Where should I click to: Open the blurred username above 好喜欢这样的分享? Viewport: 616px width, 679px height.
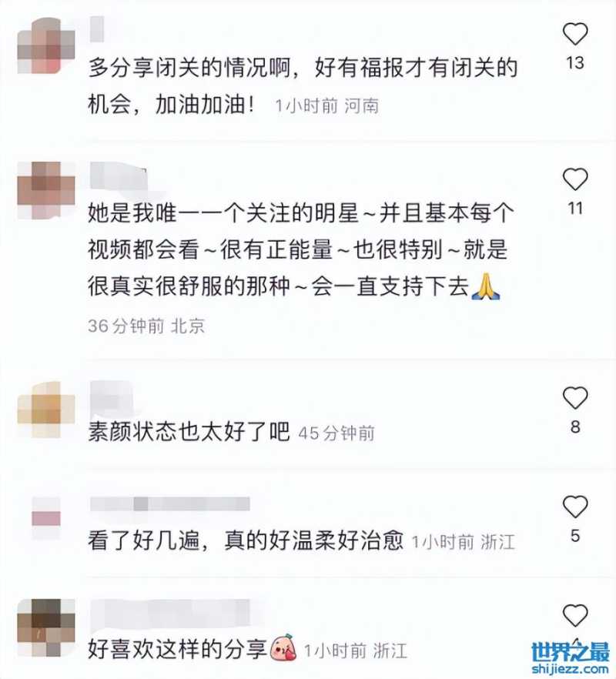[170, 613]
